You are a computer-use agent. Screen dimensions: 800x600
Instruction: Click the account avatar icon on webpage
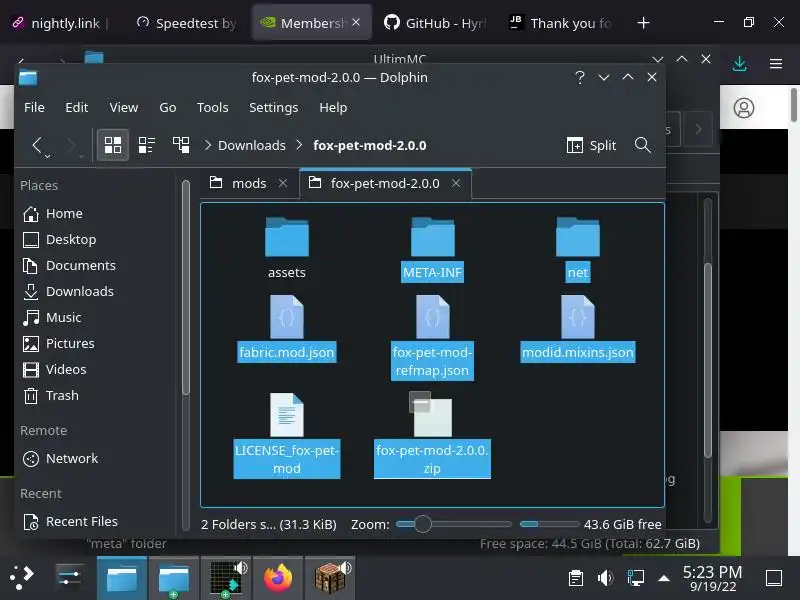(744, 108)
